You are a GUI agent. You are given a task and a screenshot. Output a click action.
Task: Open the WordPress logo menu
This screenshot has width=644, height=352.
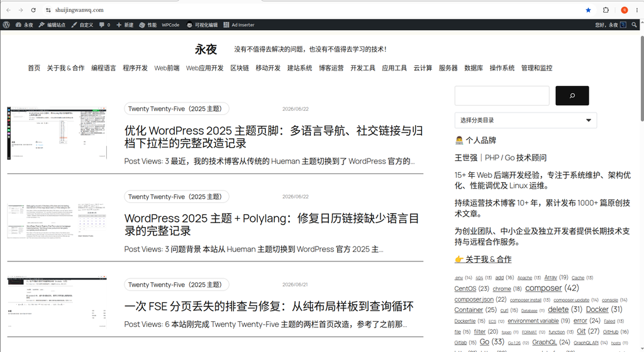(x=6, y=25)
